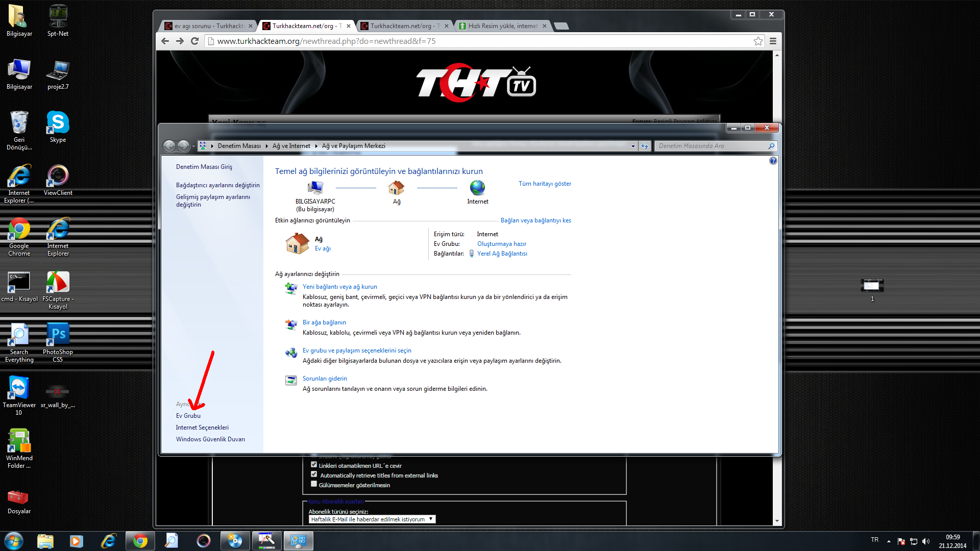Open the 'Yerel Ağ Bağlantısı' link
The width and height of the screenshot is (980, 551).
pos(502,254)
